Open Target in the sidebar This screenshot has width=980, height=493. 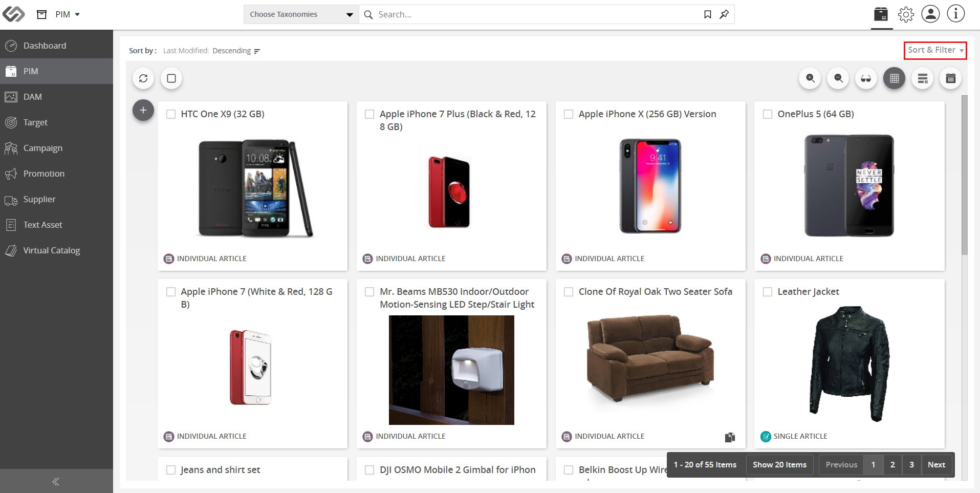point(56,122)
